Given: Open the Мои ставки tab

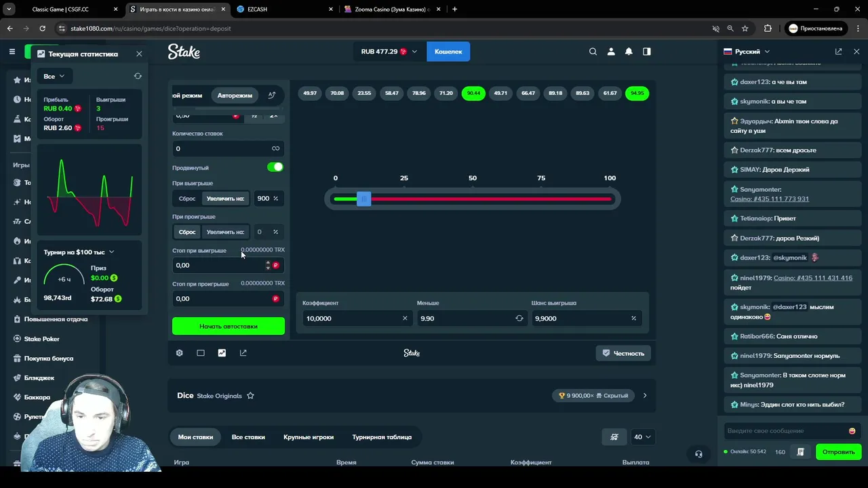Looking at the screenshot, I should coord(195,437).
